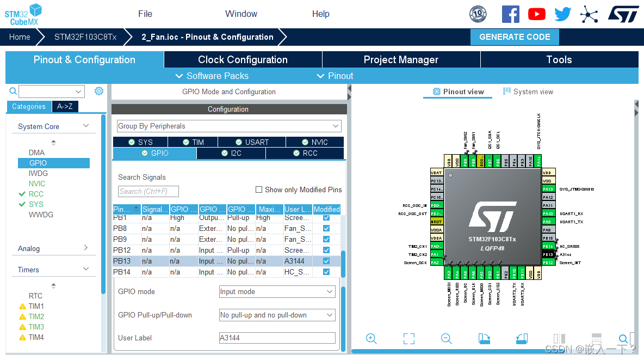Select the I2C peripheral tab
The height and width of the screenshot is (360, 644).
point(231,153)
